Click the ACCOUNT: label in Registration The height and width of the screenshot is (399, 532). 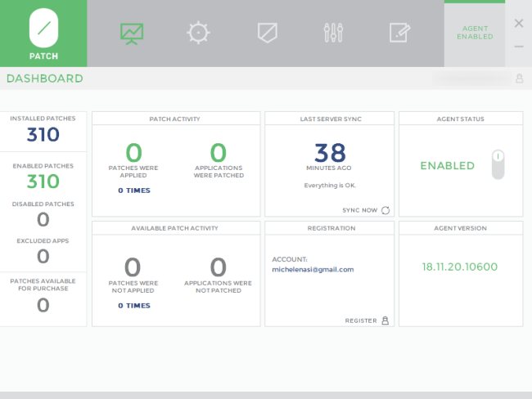[x=290, y=259]
